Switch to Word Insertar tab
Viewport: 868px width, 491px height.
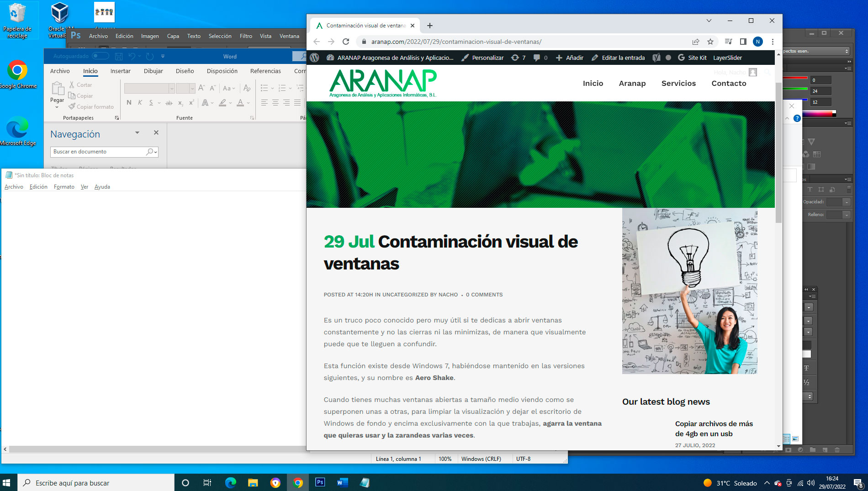coord(120,71)
